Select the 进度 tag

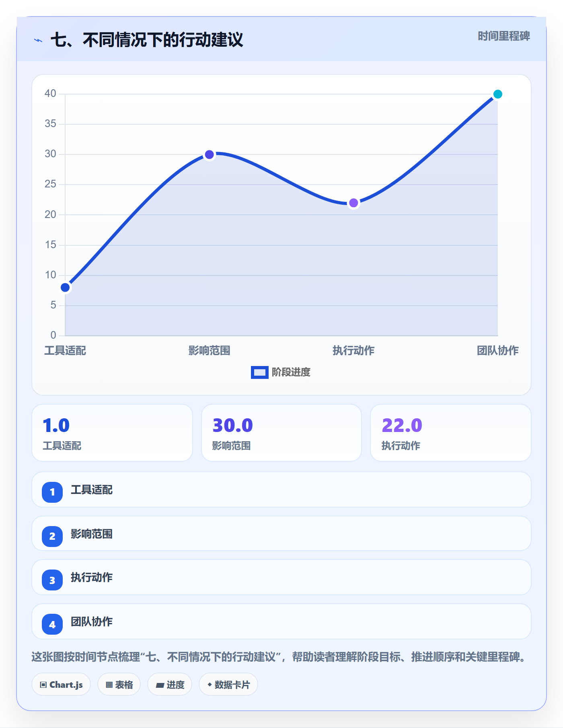coord(170,685)
